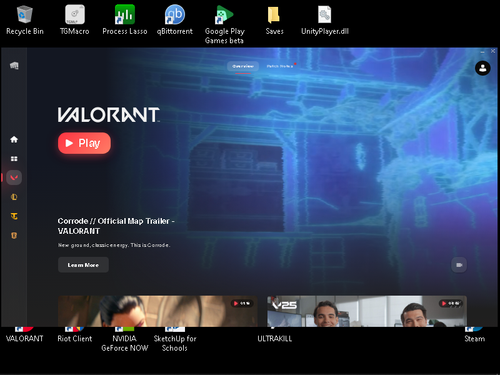Go to the Home icon in sidebar
This screenshot has width=500, height=375.
[x=14, y=139]
